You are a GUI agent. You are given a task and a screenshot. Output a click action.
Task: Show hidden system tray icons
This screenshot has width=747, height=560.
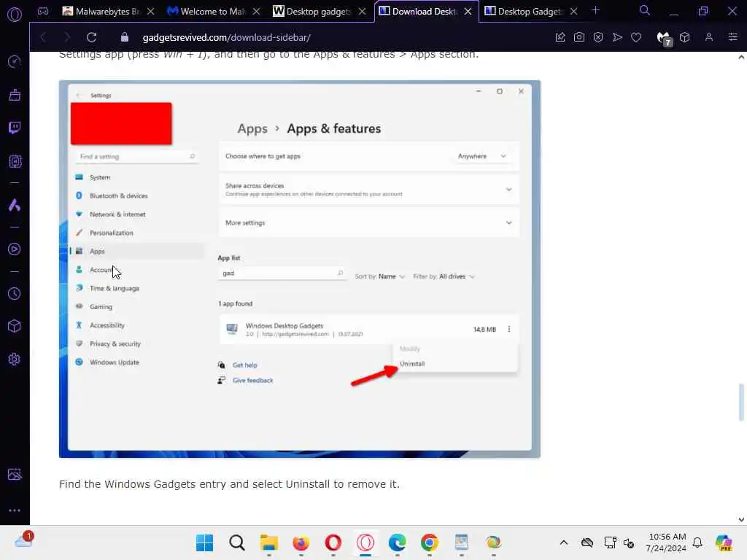[564, 542]
